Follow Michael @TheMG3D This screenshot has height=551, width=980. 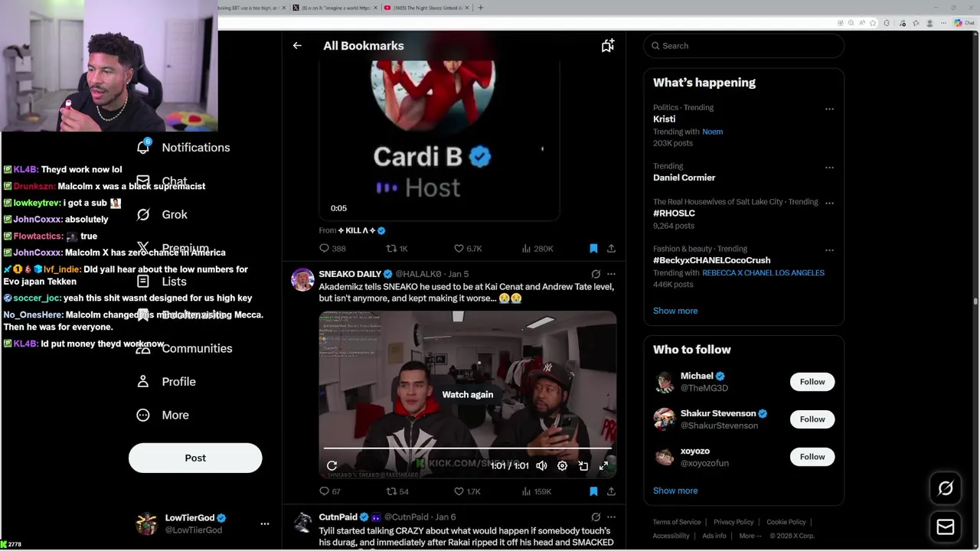(x=812, y=382)
